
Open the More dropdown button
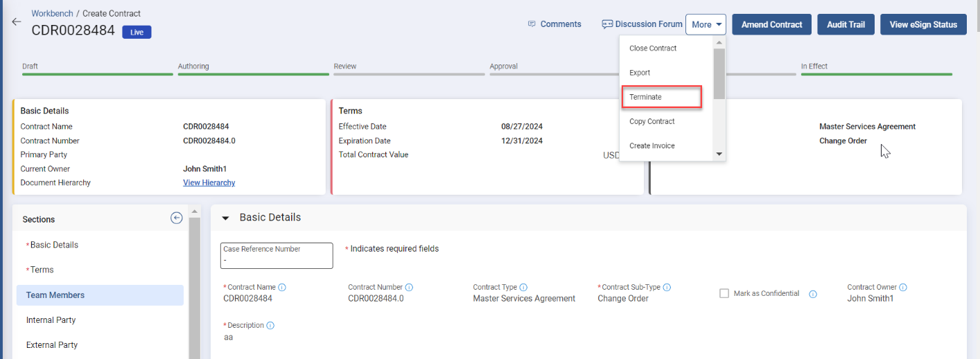(x=706, y=24)
